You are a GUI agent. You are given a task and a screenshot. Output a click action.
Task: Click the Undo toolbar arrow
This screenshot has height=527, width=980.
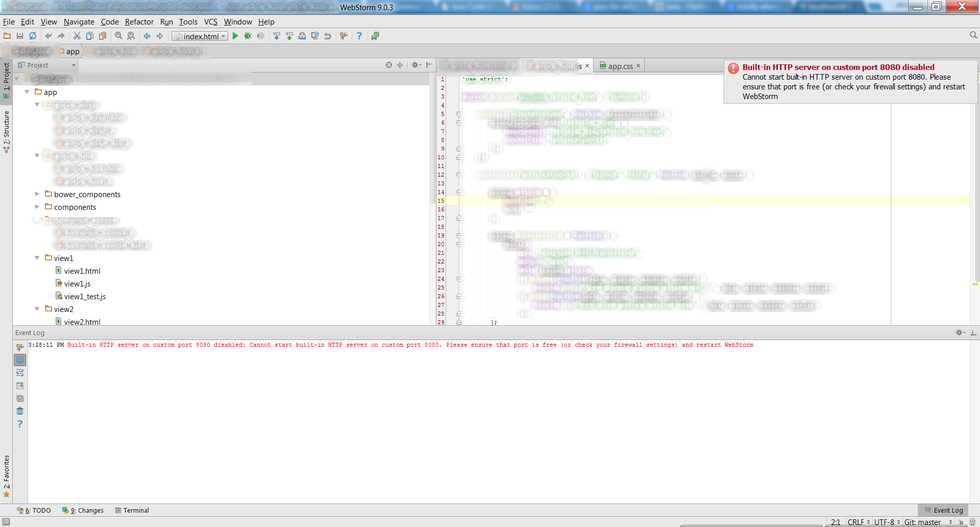tap(48, 36)
